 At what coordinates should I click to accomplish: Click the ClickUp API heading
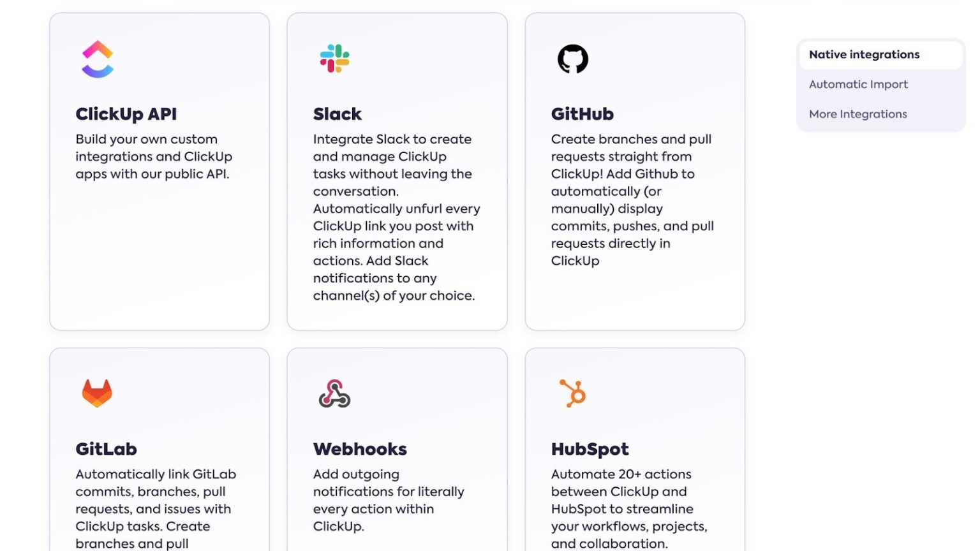(x=126, y=114)
